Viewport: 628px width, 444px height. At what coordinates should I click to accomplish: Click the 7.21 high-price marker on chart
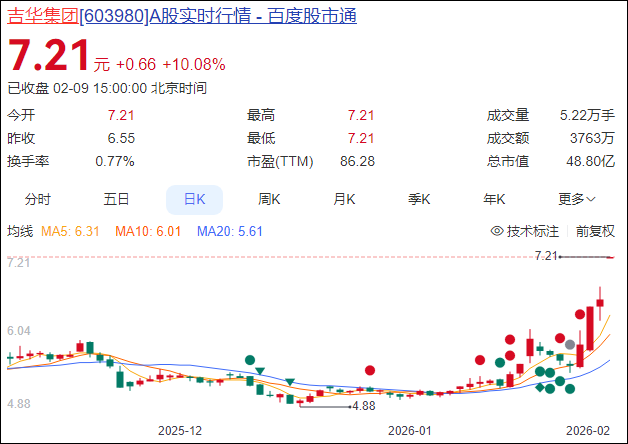click(546, 256)
